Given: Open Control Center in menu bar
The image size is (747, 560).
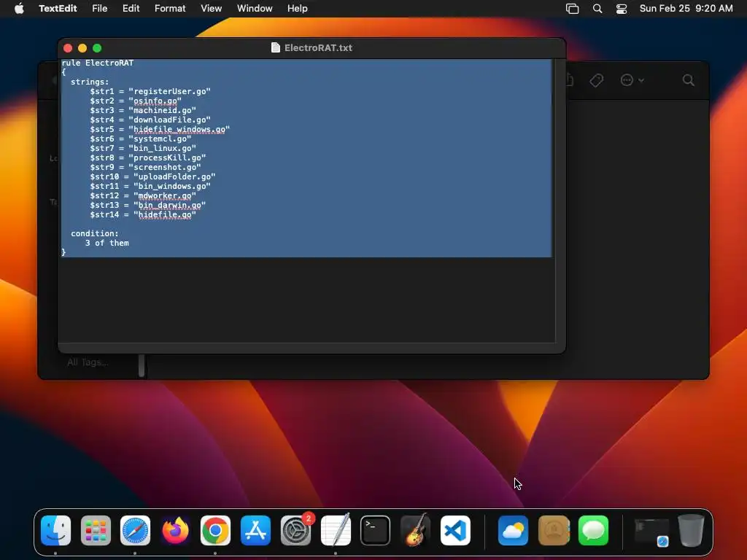Looking at the screenshot, I should pyautogui.click(x=622, y=9).
